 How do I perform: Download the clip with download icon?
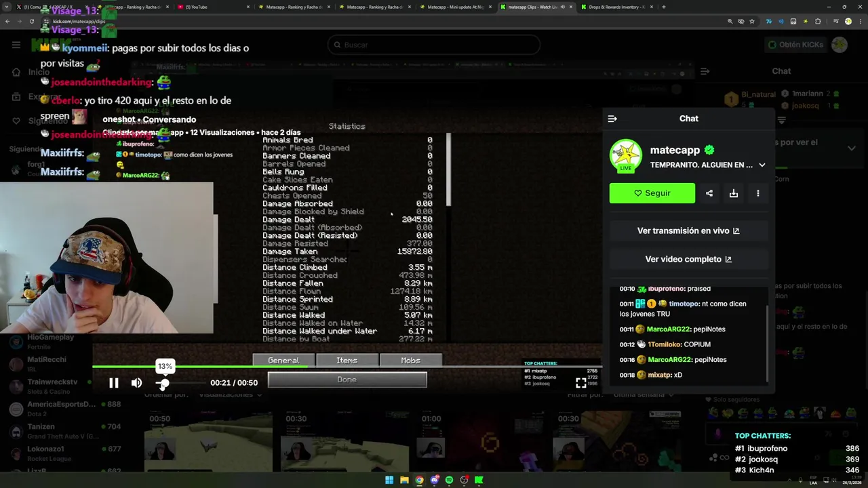(734, 193)
